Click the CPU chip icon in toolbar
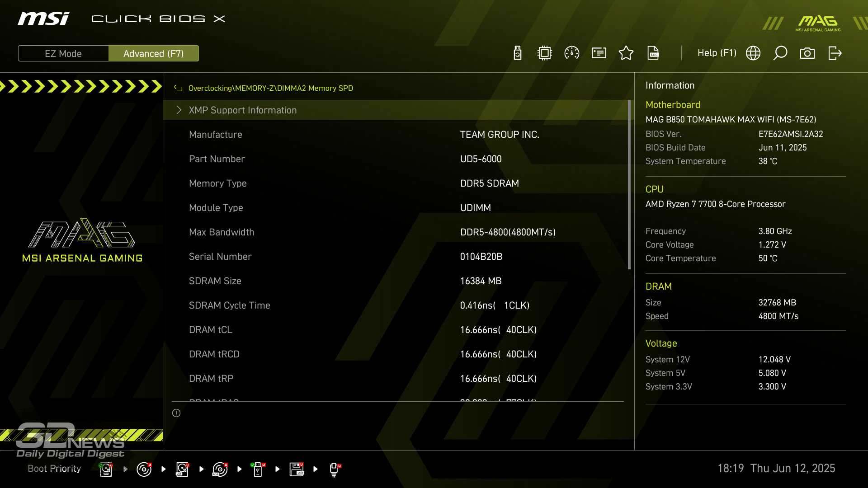Viewport: 868px width, 488px height. (545, 53)
